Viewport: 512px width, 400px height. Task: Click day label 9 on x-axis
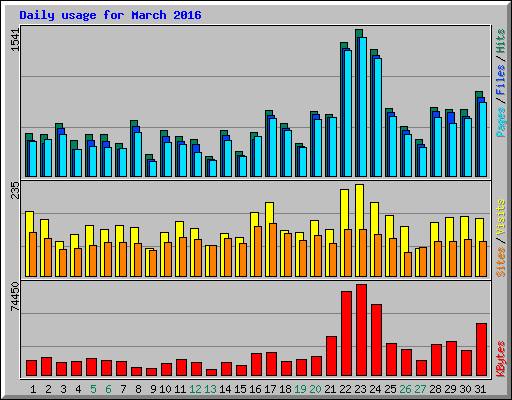[153, 389]
